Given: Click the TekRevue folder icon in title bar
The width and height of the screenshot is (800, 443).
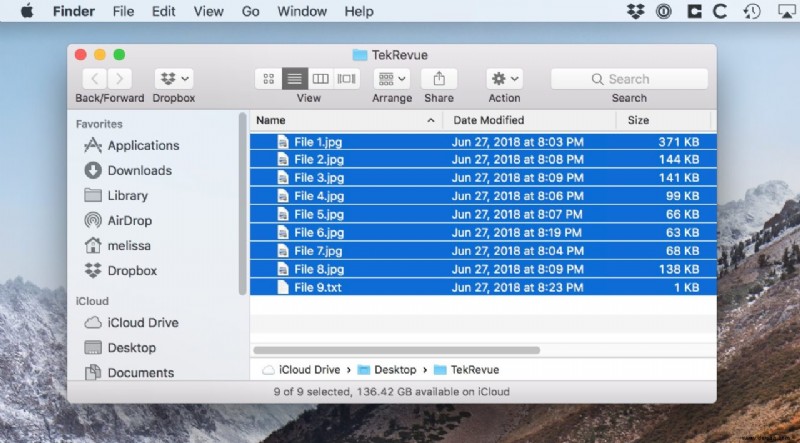Looking at the screenshot, I should click(x=360, y=55).
